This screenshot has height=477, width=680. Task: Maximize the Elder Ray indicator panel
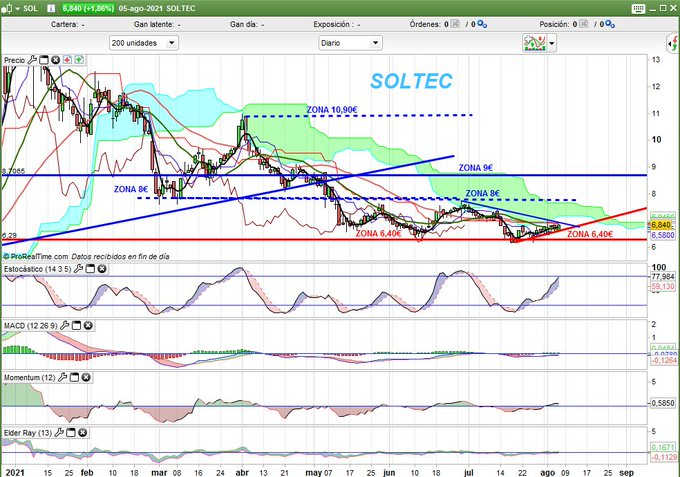(x=71, y=432)
